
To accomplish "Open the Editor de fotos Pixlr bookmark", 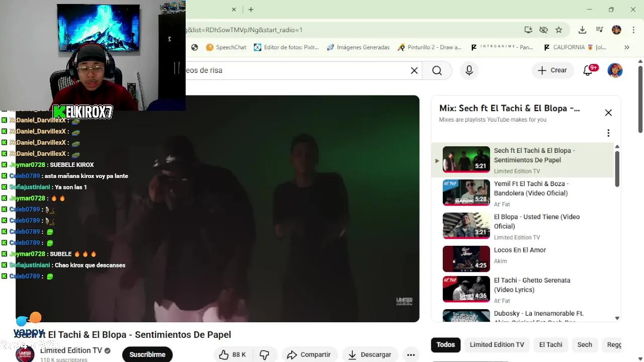I will 286,47.
